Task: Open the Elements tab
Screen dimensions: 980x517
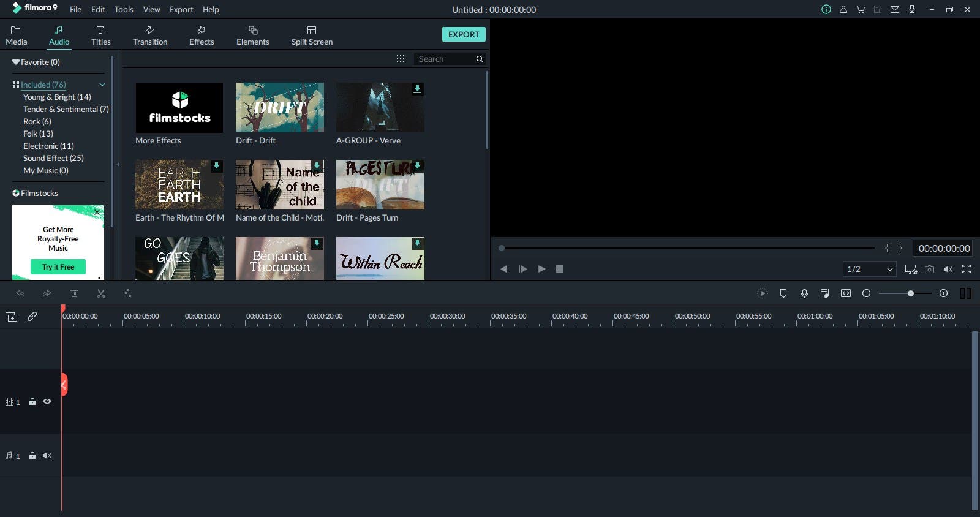Action: pyautogui.click(x=253, y=36)
